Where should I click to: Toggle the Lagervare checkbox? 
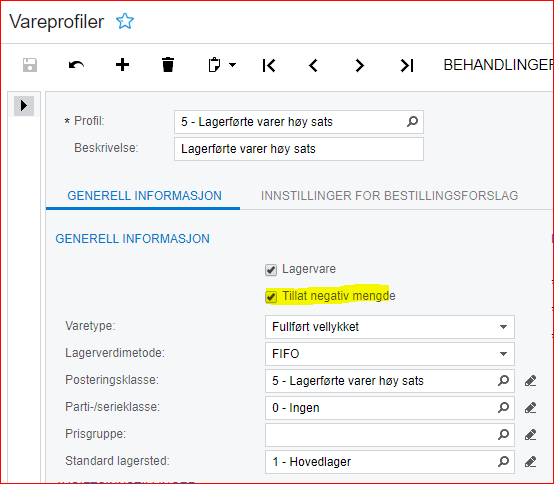click(271, 270)
